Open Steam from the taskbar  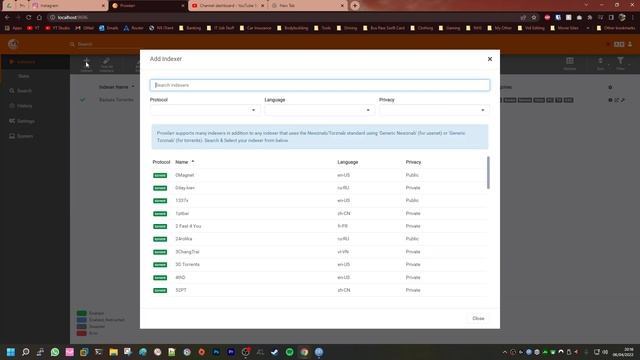pyautogui.click(x=275, y=352)
